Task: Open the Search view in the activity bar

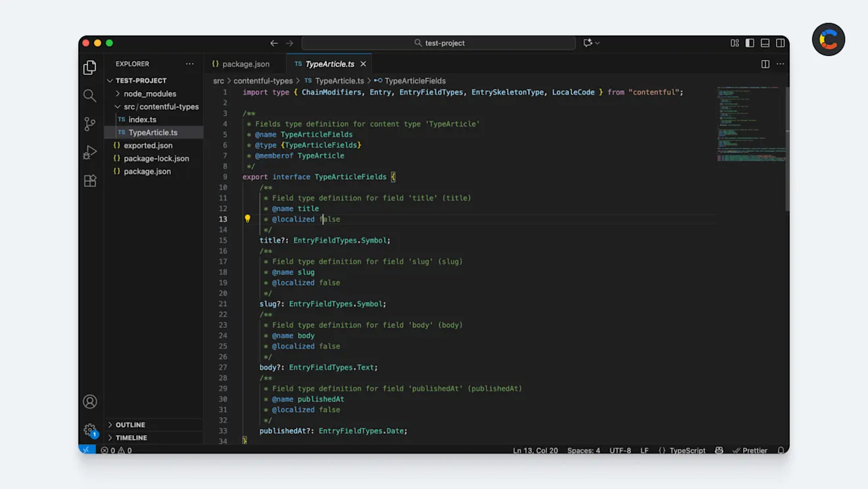Action: (89, 95)
